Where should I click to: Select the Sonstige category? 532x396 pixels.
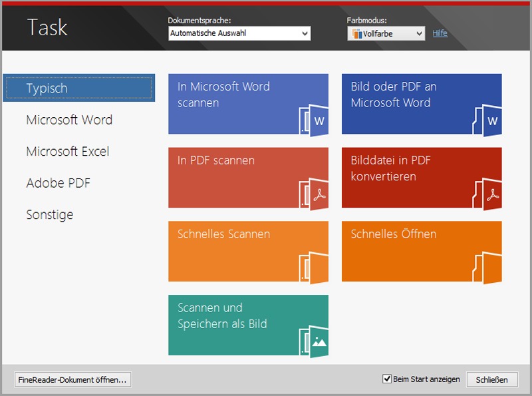pos(50,214)
